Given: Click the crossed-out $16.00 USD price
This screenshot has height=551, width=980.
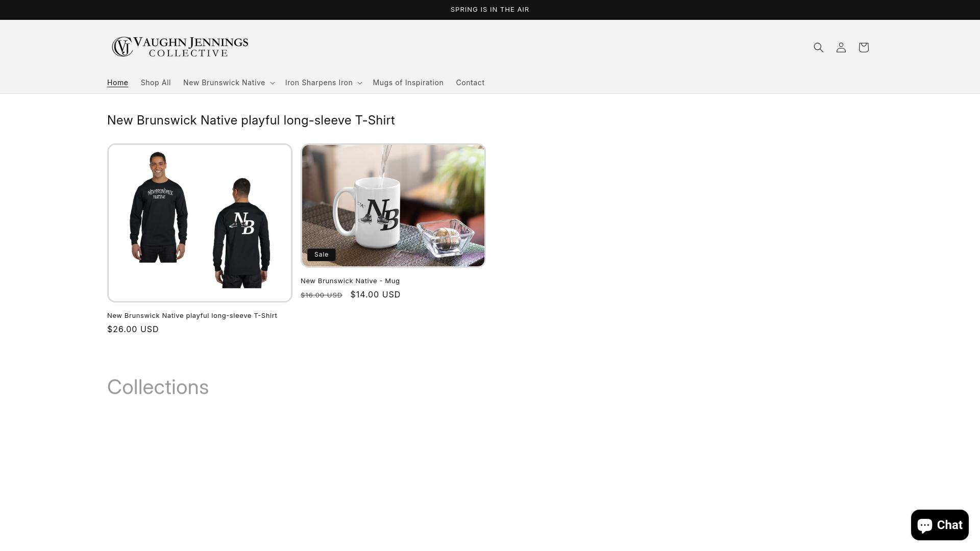Looking at the screenshot, I should (x=322, y=295).
